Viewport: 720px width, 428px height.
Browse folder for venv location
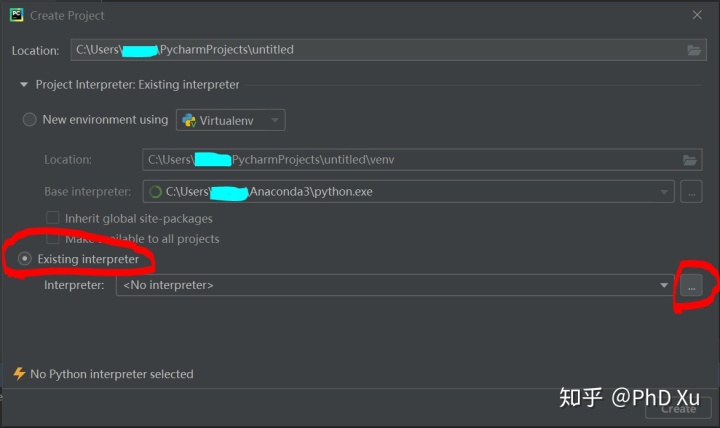(690, 160)
